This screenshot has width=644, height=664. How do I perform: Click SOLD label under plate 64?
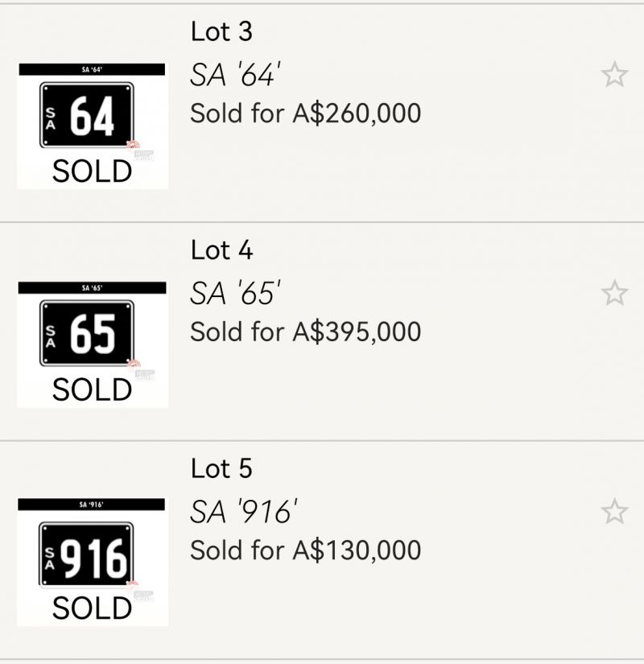point(92,171)
